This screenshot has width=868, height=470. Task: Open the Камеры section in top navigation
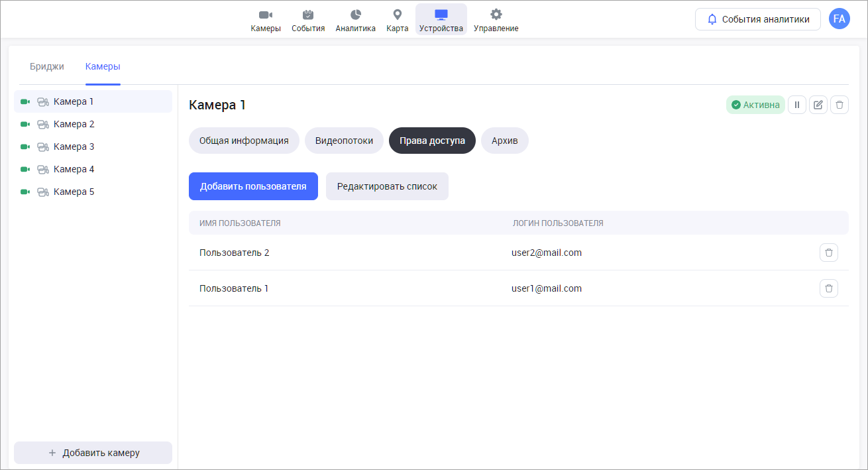coord(266,20)
